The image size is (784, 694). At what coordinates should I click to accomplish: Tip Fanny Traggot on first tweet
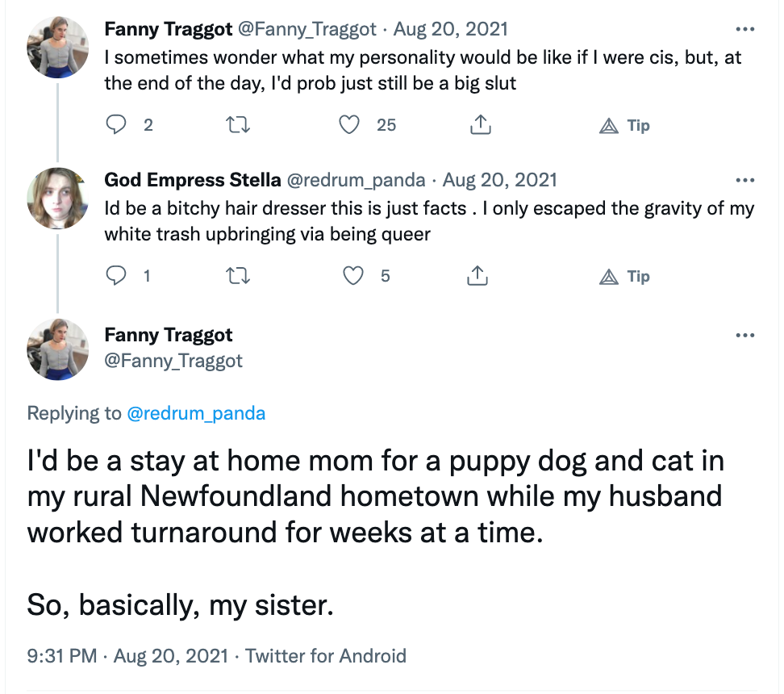[x=624, y=125]
